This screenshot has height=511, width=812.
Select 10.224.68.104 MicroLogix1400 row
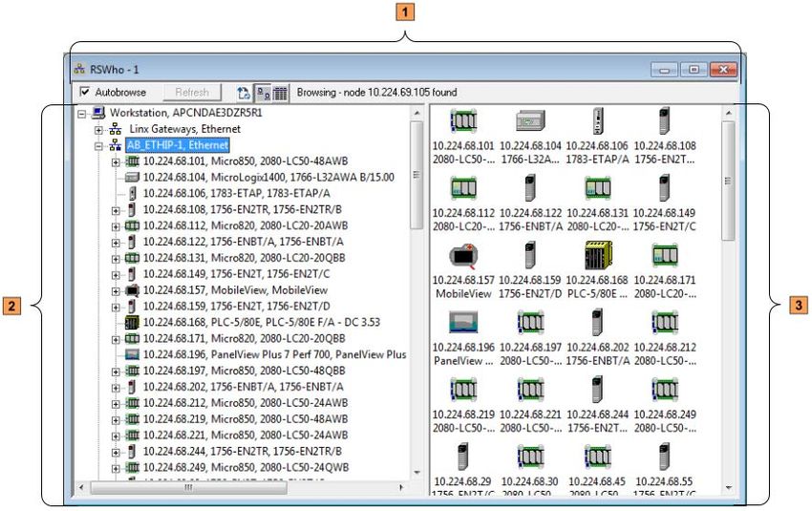pos(268,177)
